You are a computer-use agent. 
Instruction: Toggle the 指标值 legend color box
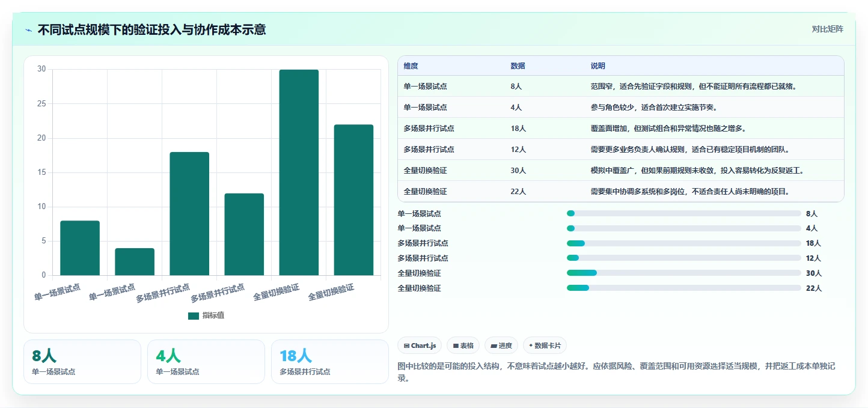click(194, 315)
